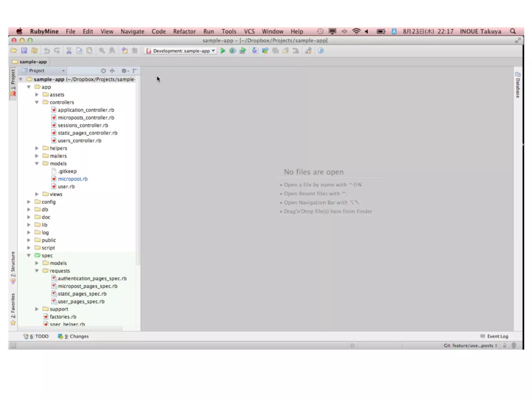Image resolution: width=532 pixels, height=399 pixels.
Task: Toggle the Database tool window tab
Action: (x=517, y=85)
